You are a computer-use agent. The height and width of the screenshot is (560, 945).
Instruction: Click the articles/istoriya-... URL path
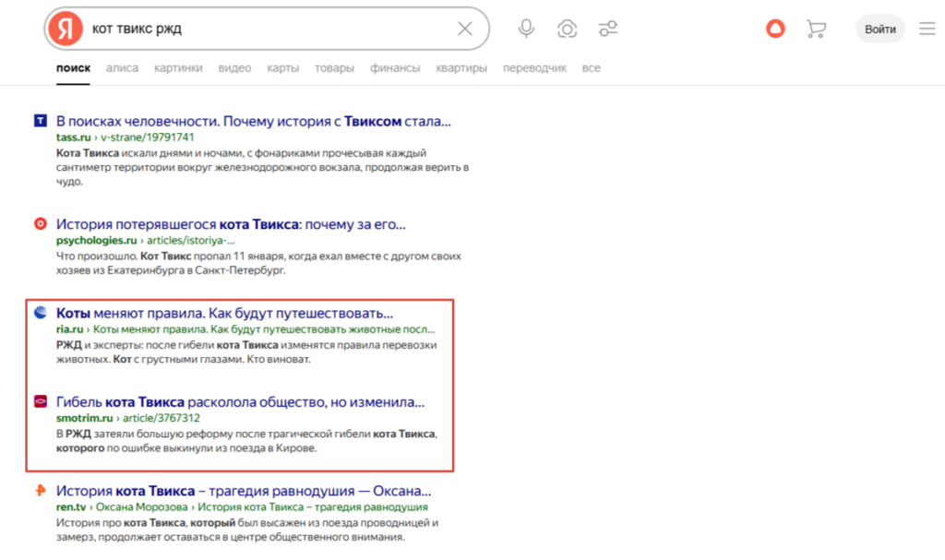190,241
